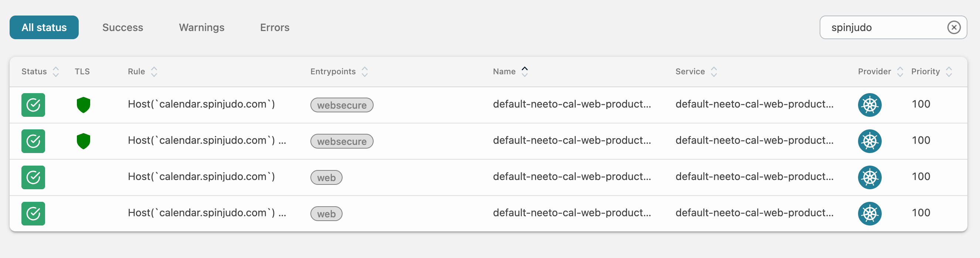980x258 pixels.
Task: Switch to the Success filter tab
Action: [123, 27]
